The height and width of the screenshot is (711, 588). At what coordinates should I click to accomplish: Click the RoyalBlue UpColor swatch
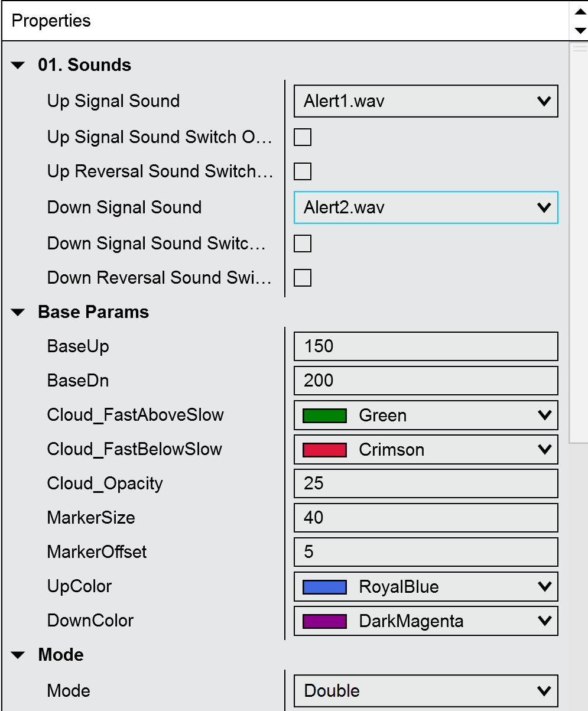coord(324,587)
